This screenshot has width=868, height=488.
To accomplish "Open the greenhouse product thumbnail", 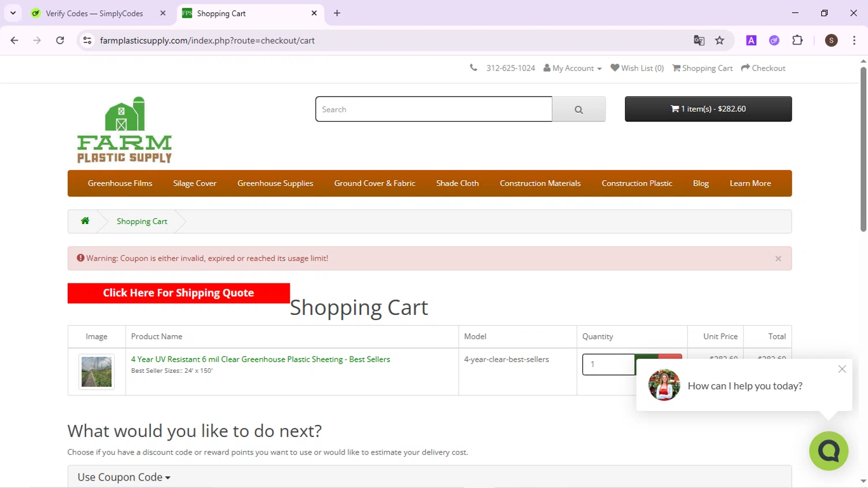I will [x=97, y=372].
